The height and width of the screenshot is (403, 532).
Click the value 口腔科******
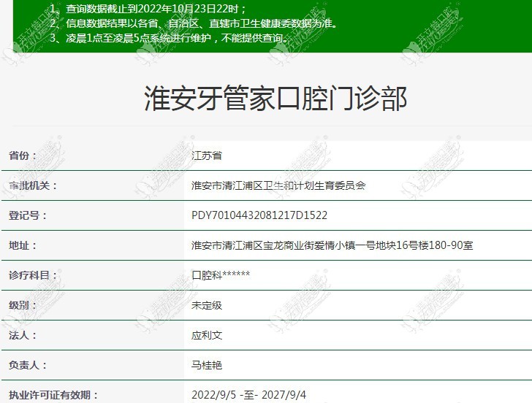click(221, 275)
